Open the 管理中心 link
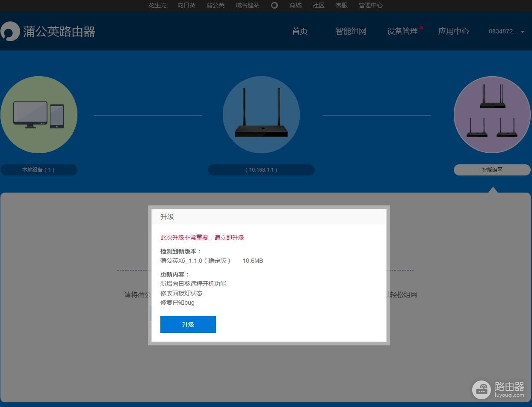The height and width of the screenshot is (407, 532). click(x=371, y=5)
